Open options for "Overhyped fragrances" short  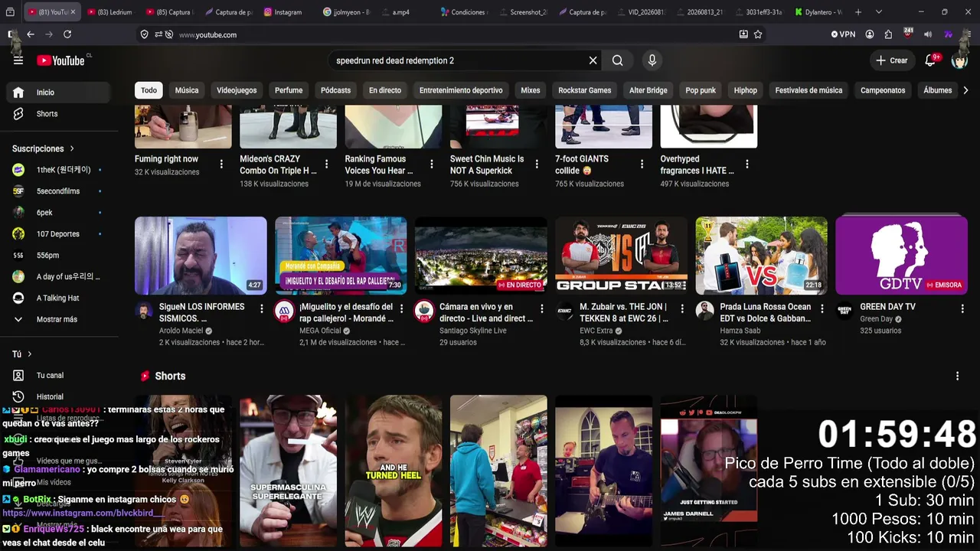tap(746, 164)
